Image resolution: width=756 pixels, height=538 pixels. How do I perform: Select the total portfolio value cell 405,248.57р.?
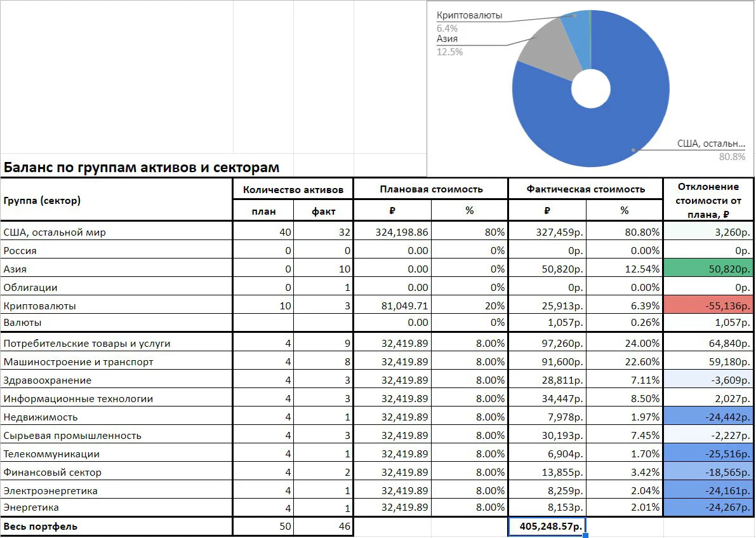click(547, 527)
